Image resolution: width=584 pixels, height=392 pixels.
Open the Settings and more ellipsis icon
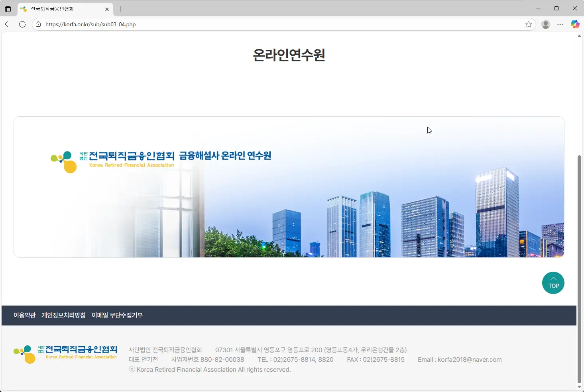click(x=560, y=24)
